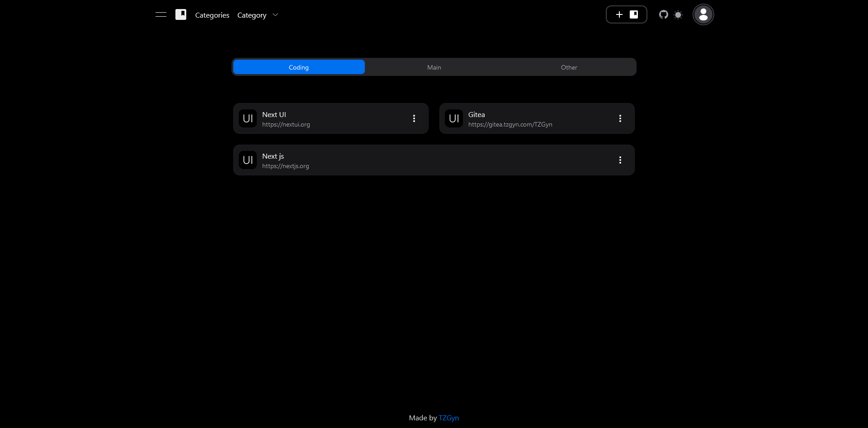This screenshot has width=868, height=428.
Task: Switch to the Main tab
Action: 434,66
